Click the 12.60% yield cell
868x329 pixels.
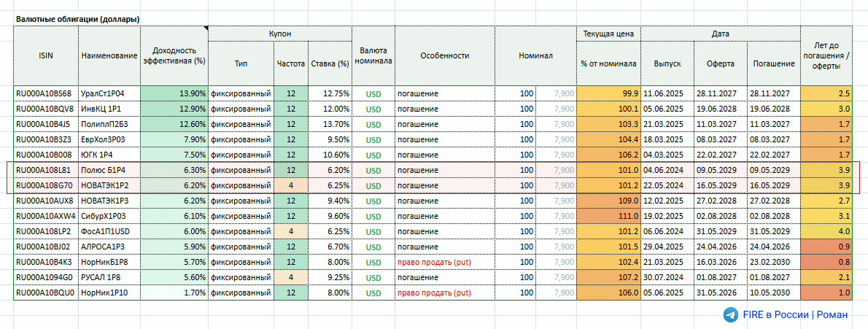click(x=174, y=124)
